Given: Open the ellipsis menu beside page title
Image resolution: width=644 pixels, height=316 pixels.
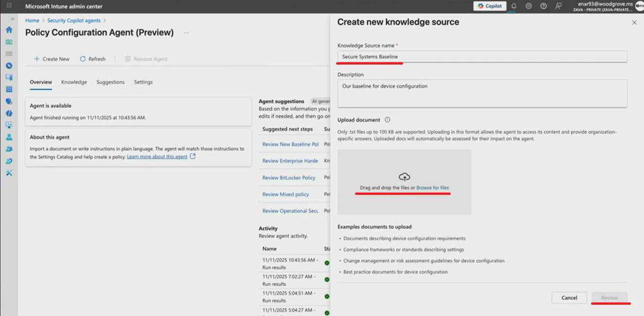Looking at the screenshot, I should [186, 33].
